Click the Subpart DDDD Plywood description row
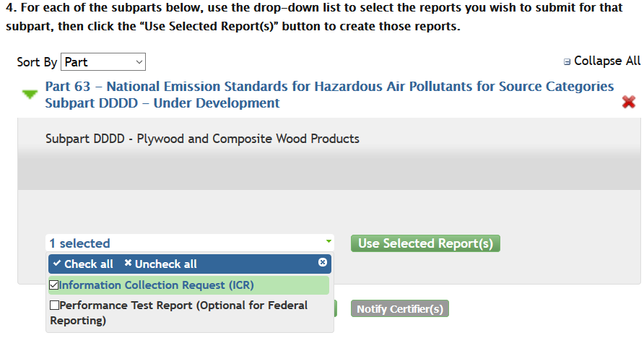The width and height of the screenshot is (644, 338). tap(202, 139)
